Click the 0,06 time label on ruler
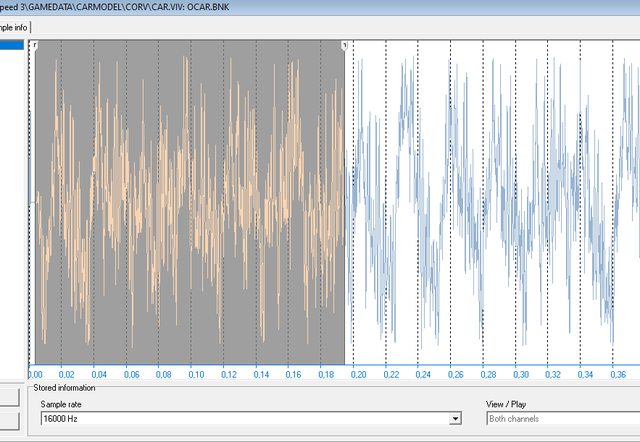The image size is (640, 442). [x=131, y=374]
